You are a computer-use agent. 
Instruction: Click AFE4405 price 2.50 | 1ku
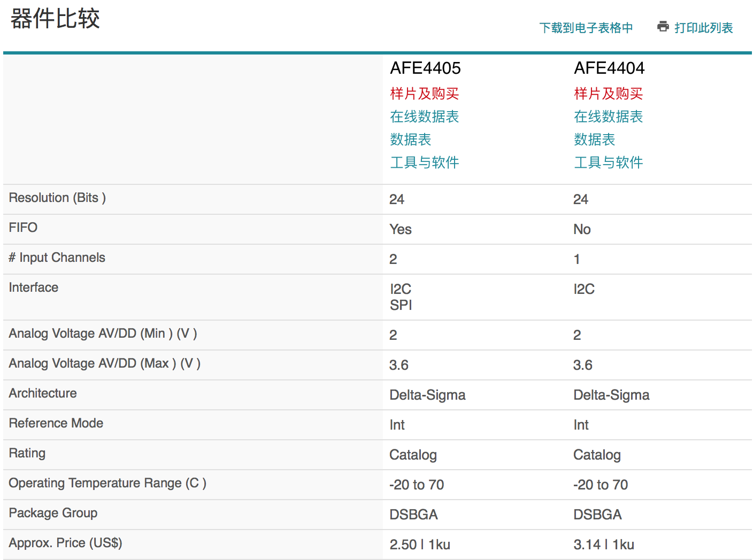coord(420,545)
